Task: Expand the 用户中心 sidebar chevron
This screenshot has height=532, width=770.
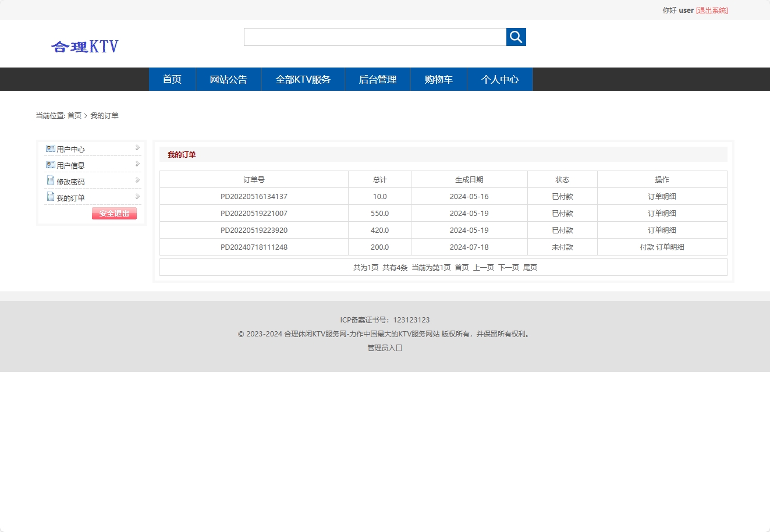Action: point(137,148)
